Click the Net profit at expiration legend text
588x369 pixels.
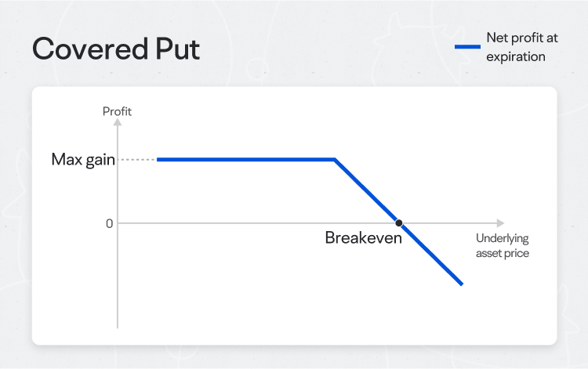[x=522, y=47]
